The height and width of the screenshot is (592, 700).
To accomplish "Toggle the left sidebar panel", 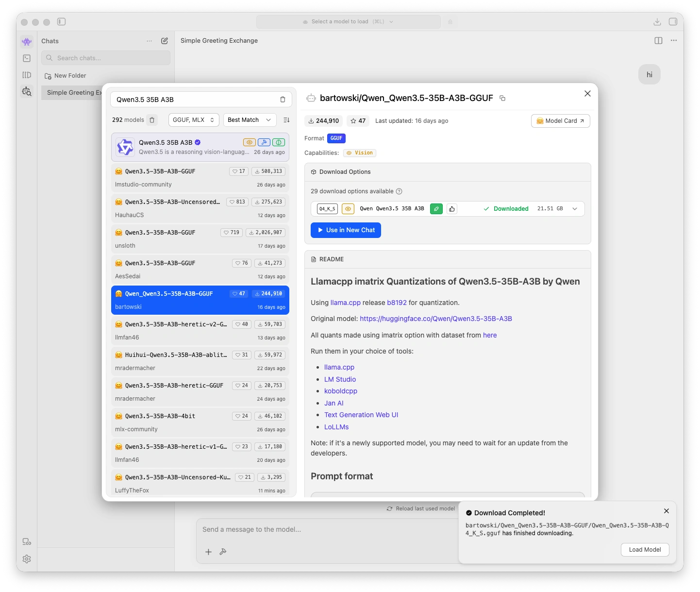I will coord(61,22).
